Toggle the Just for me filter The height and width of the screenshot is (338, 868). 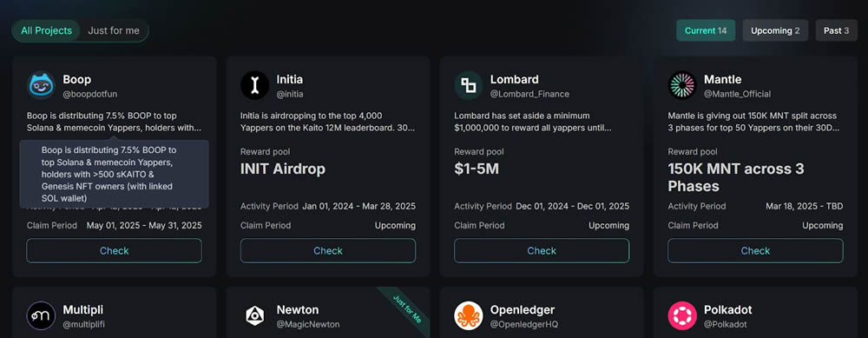tap(114, 30)
